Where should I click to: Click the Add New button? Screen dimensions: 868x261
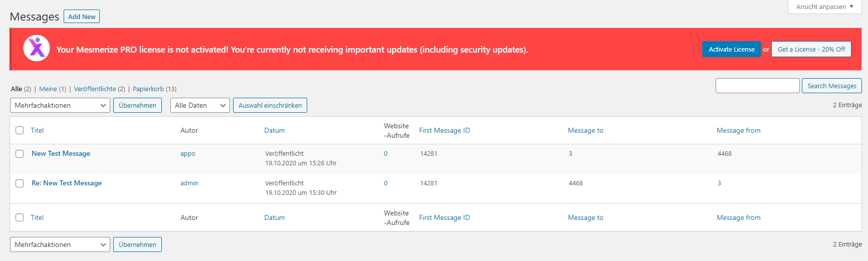[82, 17]
